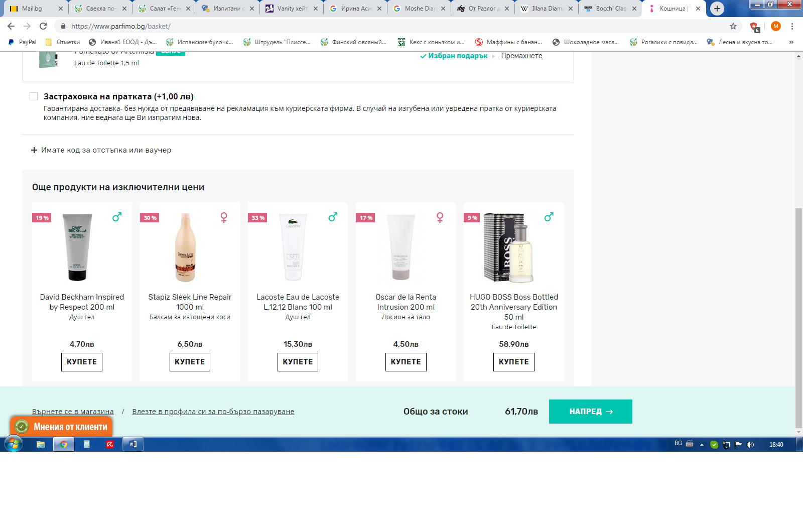This screenshot has height=532, width=803.
Task: Open the Oscar de la Renta Intrusion title
Action: click(406, 302)
